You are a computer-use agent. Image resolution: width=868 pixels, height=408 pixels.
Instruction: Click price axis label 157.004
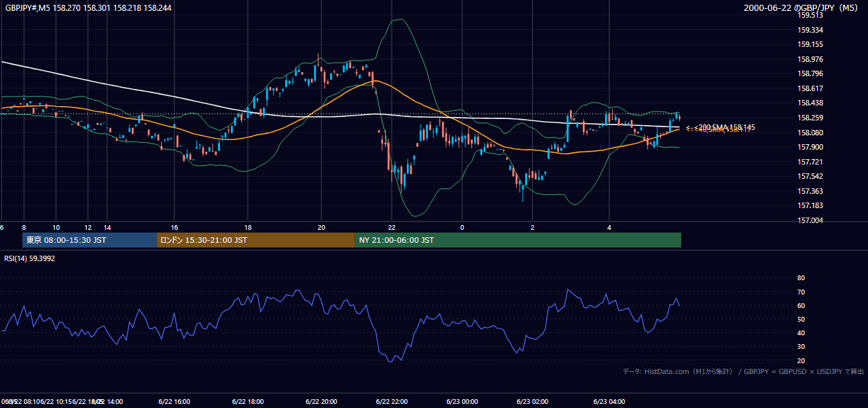[x=810, y=220]
